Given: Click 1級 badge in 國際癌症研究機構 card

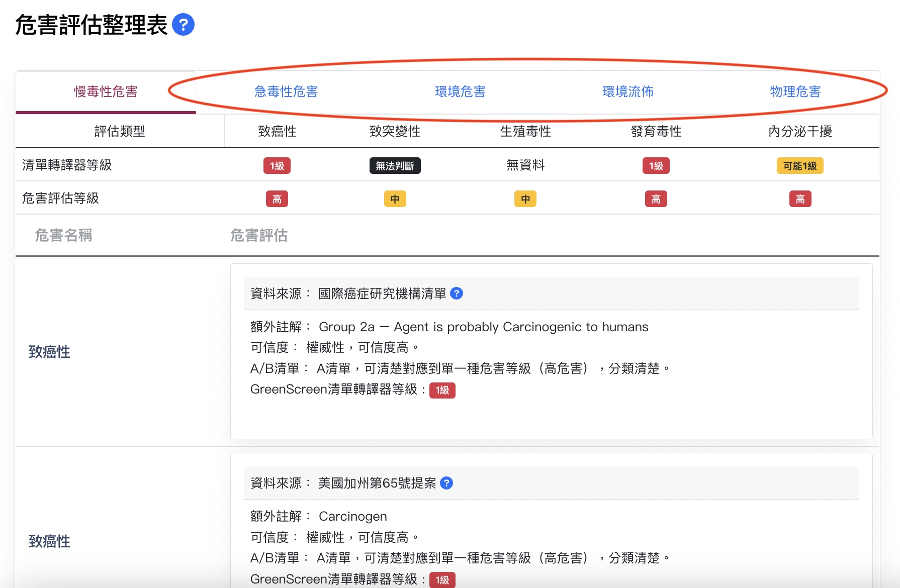Looking at the screenshot, I should click(442, 390).
